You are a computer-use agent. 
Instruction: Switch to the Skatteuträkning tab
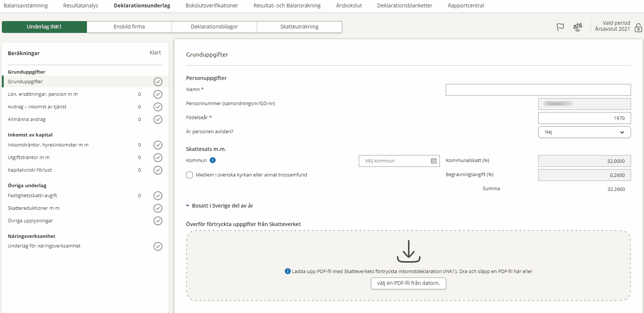pos(299,27)
